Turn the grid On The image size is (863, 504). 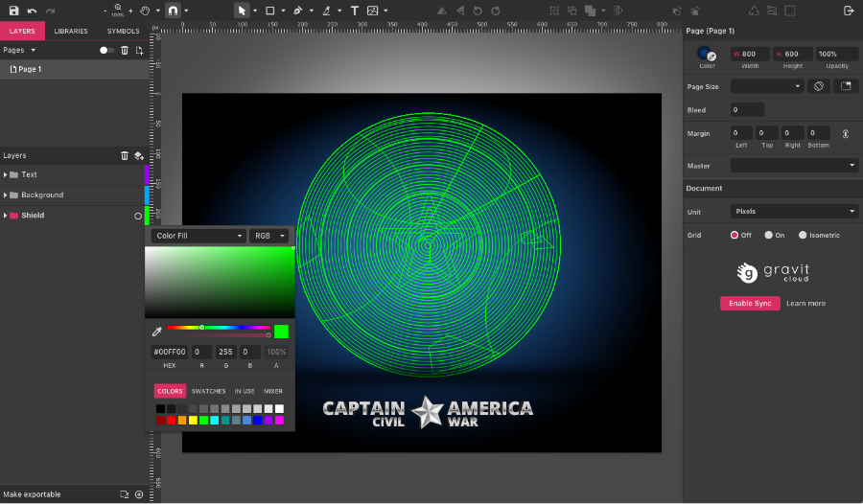coord(769,235)
